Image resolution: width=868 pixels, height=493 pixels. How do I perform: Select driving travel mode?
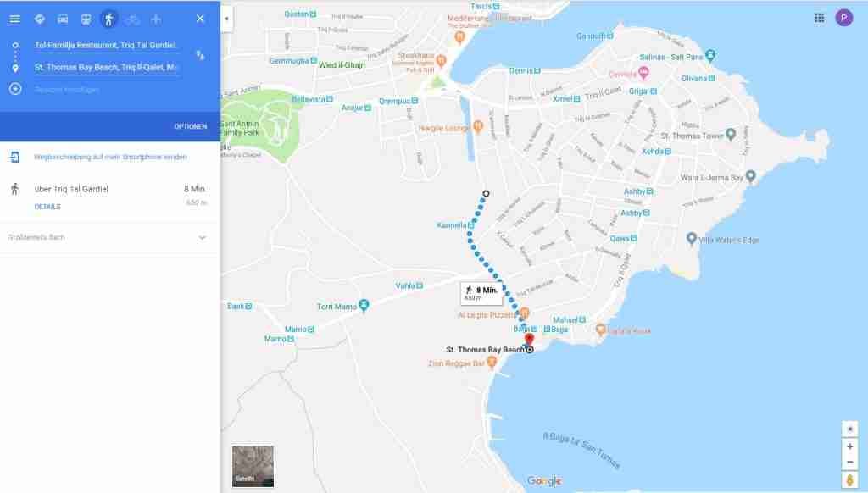click(63, 19)
